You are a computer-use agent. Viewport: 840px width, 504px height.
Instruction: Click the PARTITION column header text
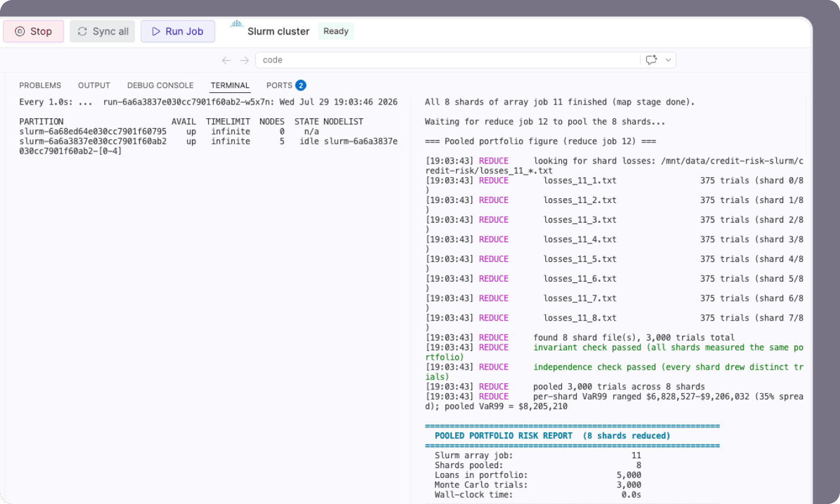click(42, 122)
